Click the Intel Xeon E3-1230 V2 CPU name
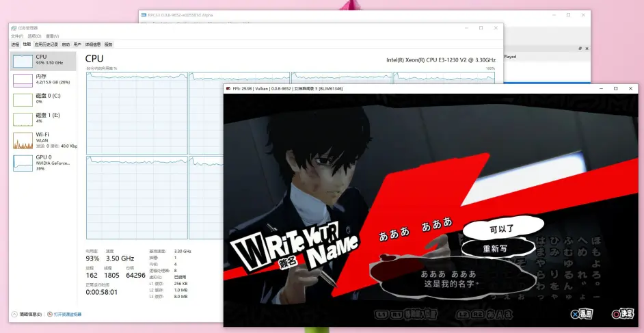This screenshot has width=644, height=333. coord(441,60)
